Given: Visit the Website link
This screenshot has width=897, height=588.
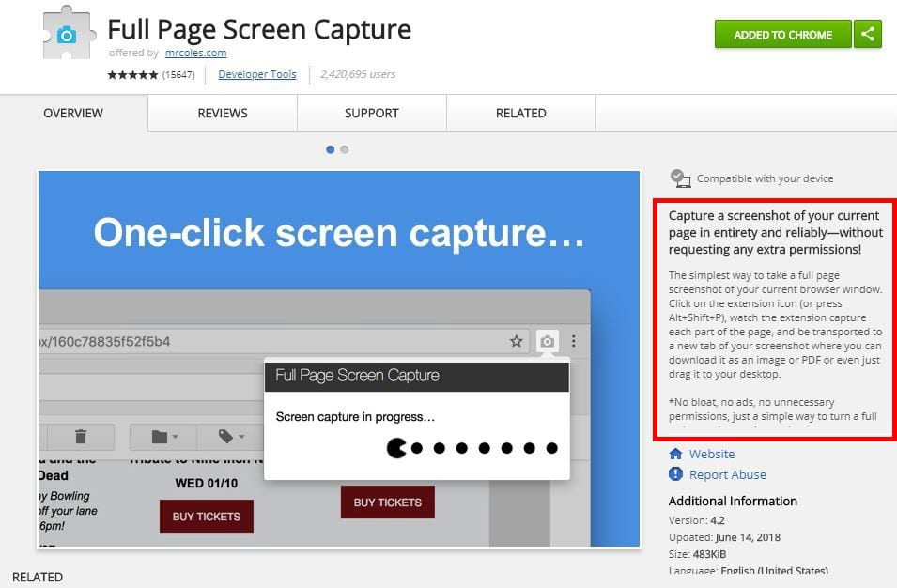Looking at the screenshot, I should tap(711, 454).
